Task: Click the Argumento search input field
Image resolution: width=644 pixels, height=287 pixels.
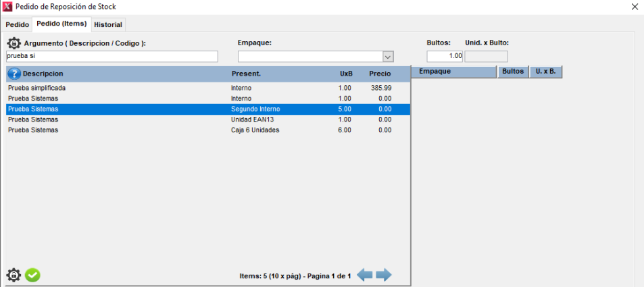Action: pyautogui.click(x=112, y=57)
